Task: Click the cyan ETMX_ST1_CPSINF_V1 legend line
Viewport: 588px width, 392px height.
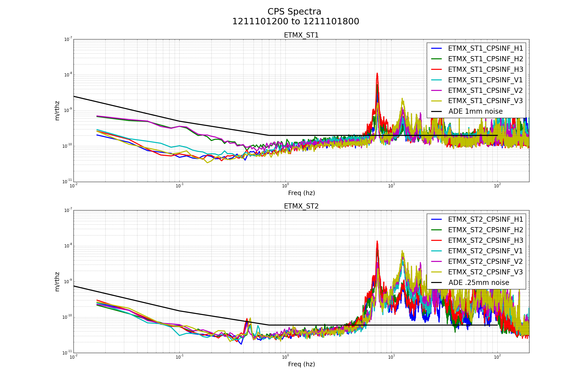Action: point(437,80)
